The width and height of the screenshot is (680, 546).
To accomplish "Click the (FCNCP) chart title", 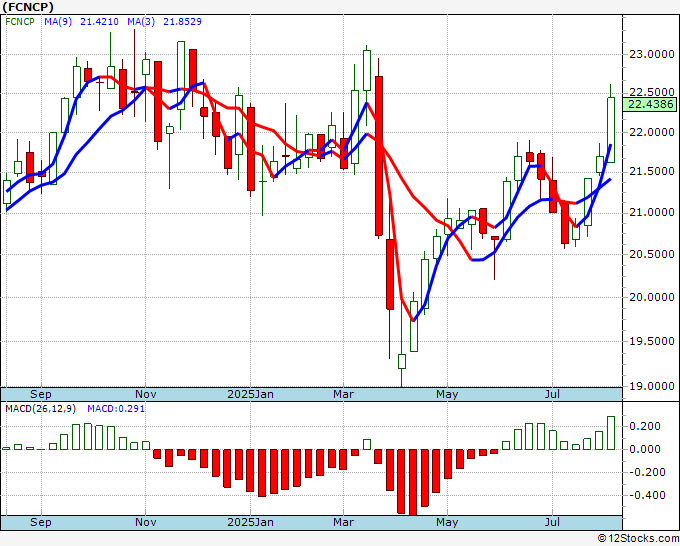I will (28, 7).
